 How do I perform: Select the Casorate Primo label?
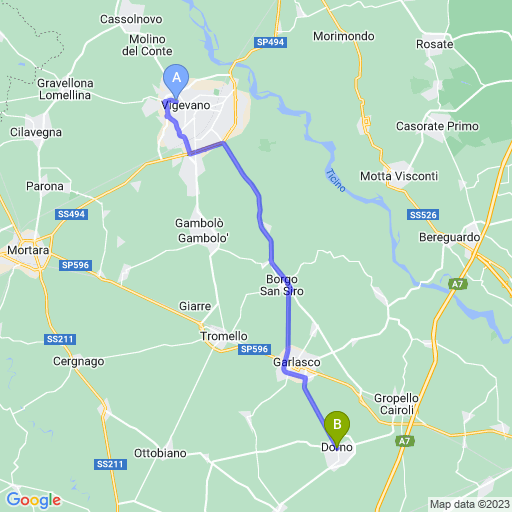tap(437, 126)
